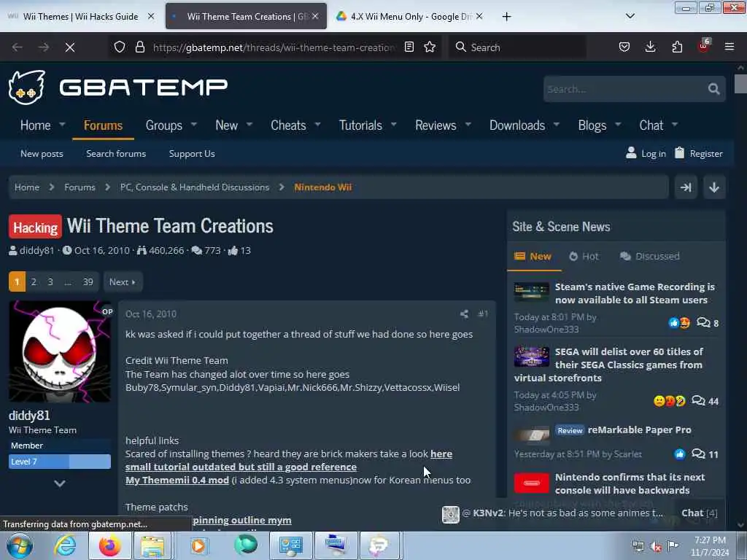
Task: Open New posts sub-navigation link
Action: coord(42,153)
